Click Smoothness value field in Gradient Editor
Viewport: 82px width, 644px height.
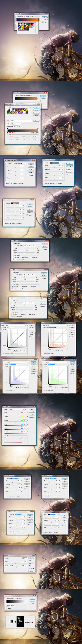[15, 126]
